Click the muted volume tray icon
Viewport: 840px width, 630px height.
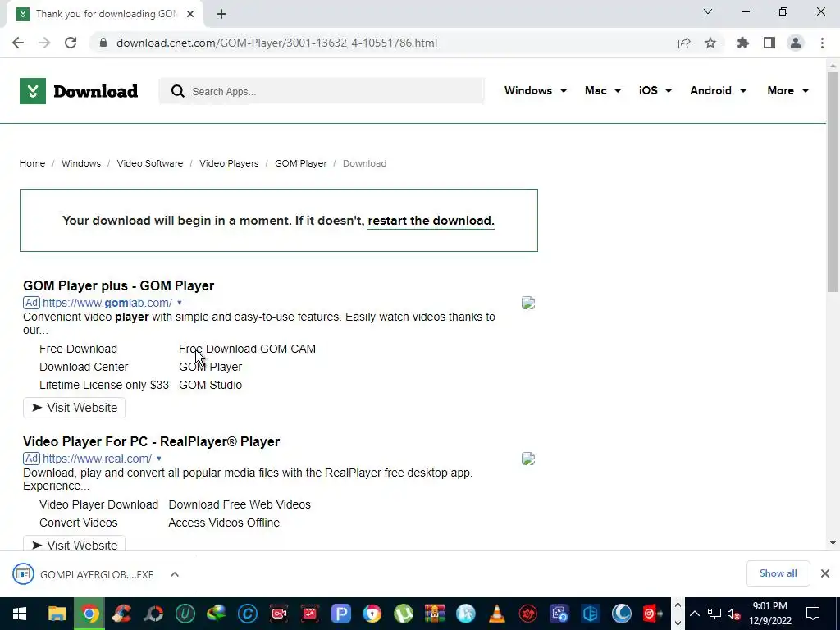734,614
